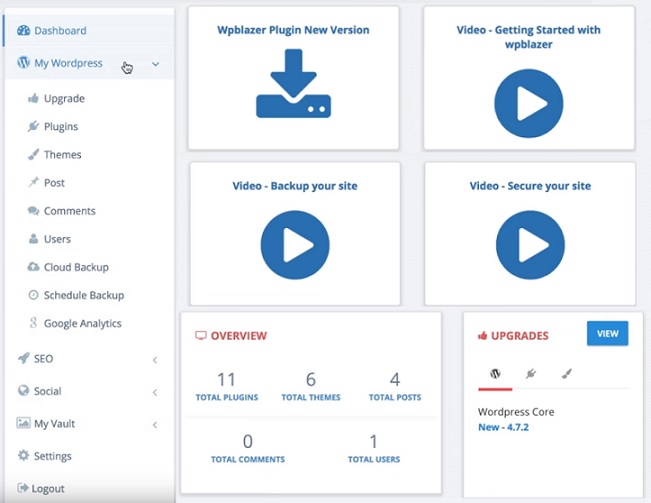Play the Getting Started with wpblazer video
Image resolution: width=651 pixels, height=503 pixels.
click(529, 103)
